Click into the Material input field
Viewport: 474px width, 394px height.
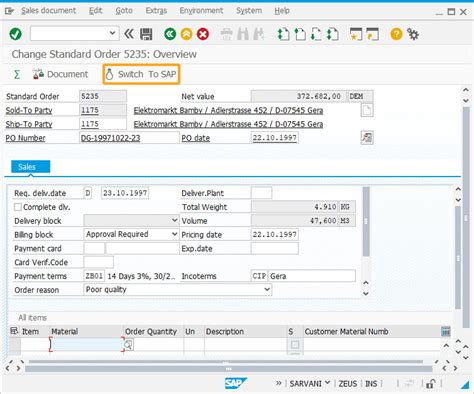87,344
